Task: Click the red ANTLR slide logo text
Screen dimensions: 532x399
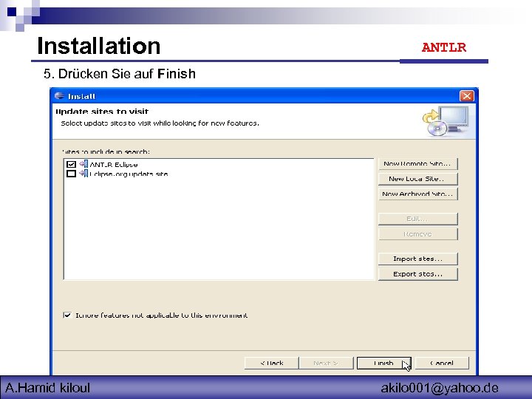Action: click(x=444, y=47)
